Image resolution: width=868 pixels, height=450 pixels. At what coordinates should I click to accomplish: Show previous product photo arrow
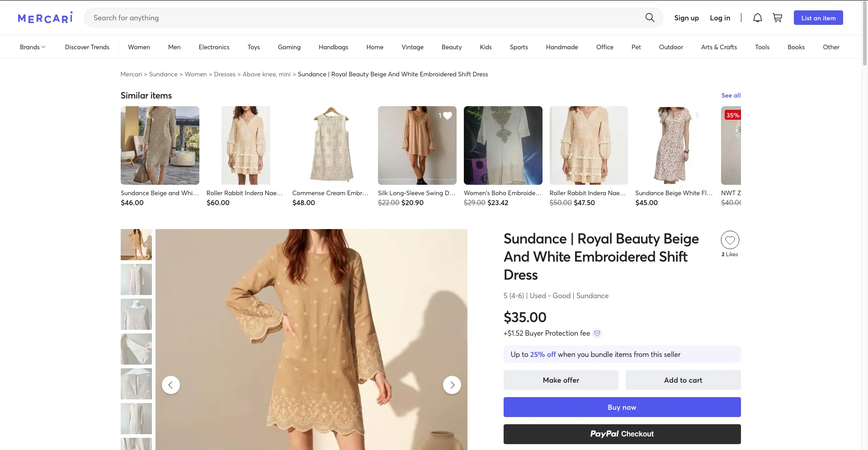tap(171, 385)
